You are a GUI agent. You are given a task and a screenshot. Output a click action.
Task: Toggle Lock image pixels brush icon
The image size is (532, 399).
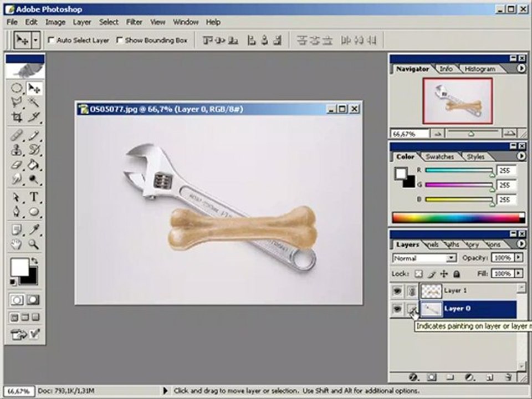(432, 274)
